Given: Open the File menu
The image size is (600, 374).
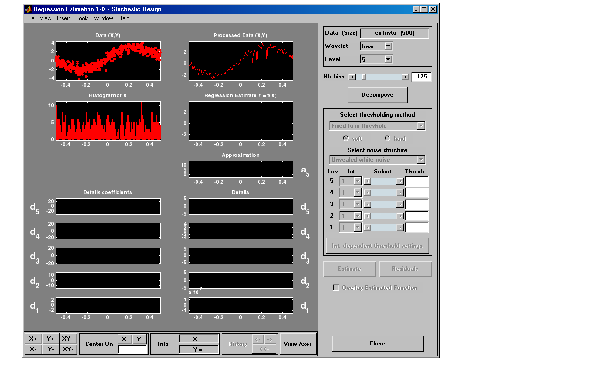Looking at the screenshot, I should tap(33, 18).
